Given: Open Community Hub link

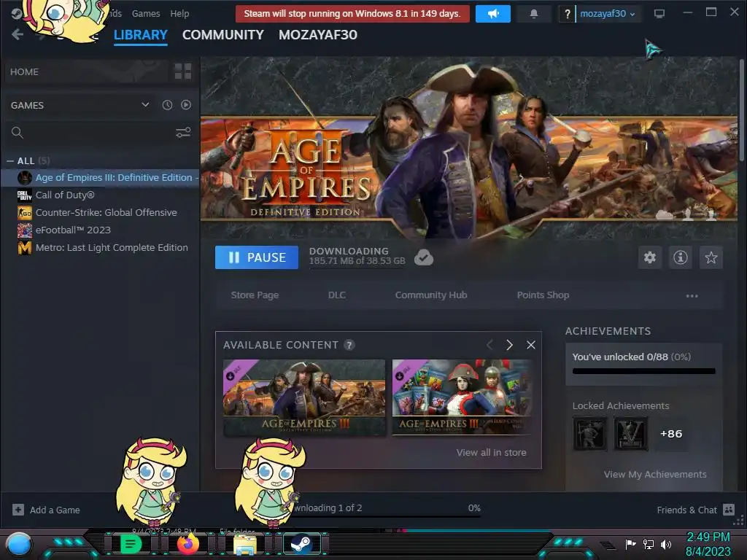Looking at the screenshot, I should pyautogui.click(x=431, y=295).
